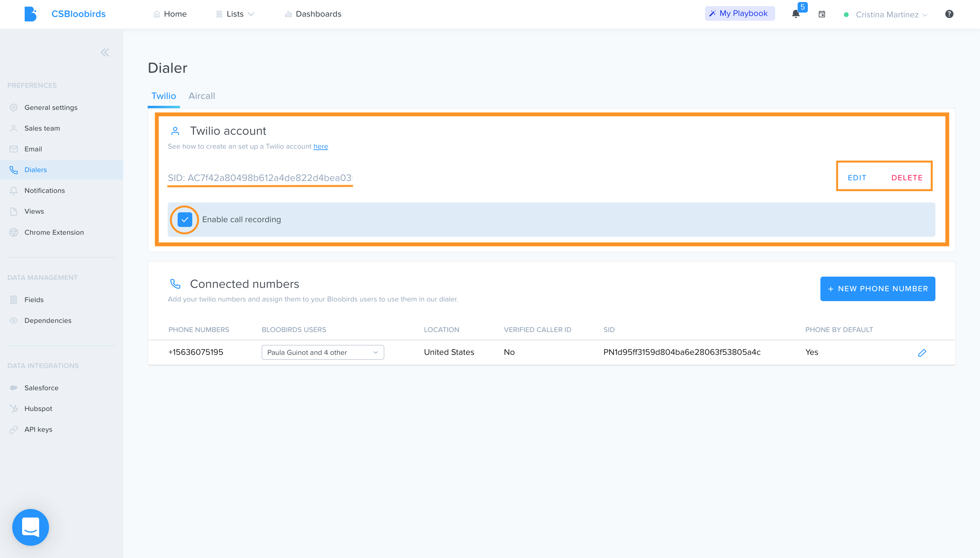The width and height of the screenshot is (980, 558).
Task: Open Views preferences
Action: (34, 212)
